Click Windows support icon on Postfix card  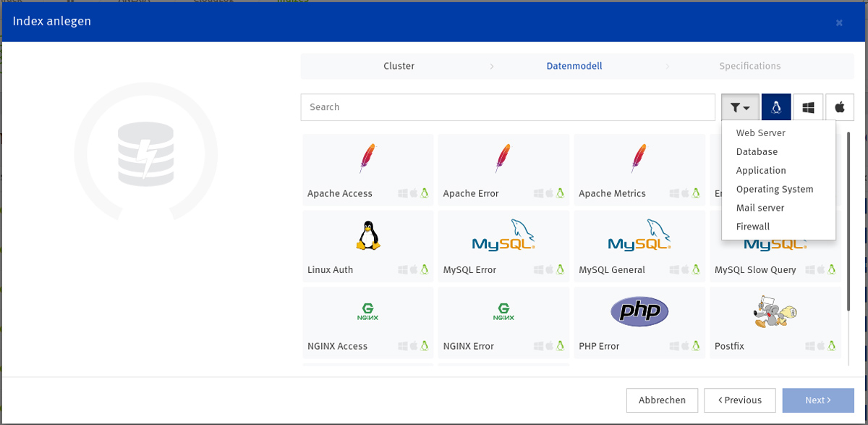pos(809,346)
